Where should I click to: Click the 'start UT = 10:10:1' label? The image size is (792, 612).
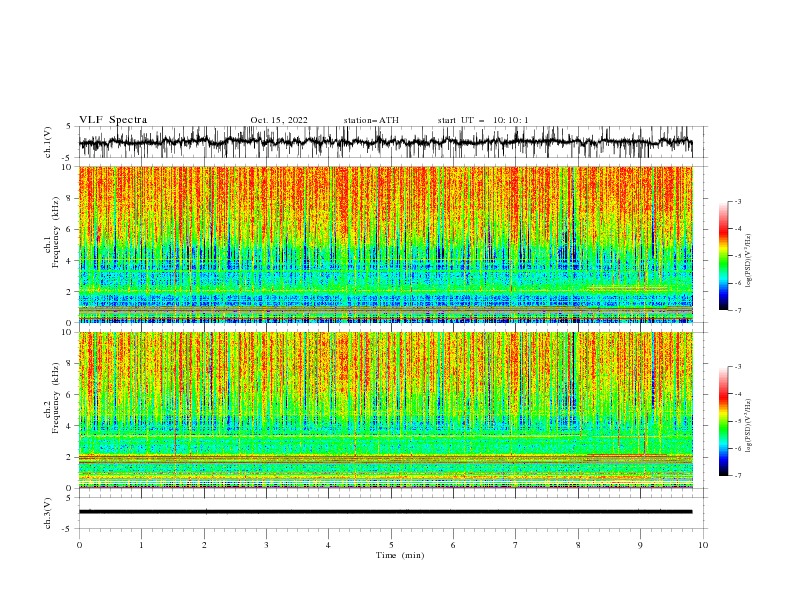(x=483, y=120)
